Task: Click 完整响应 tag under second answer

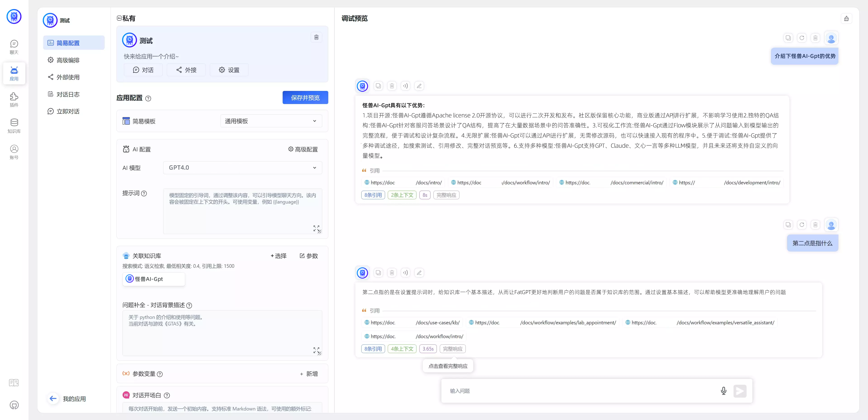Action: [452, 349]
